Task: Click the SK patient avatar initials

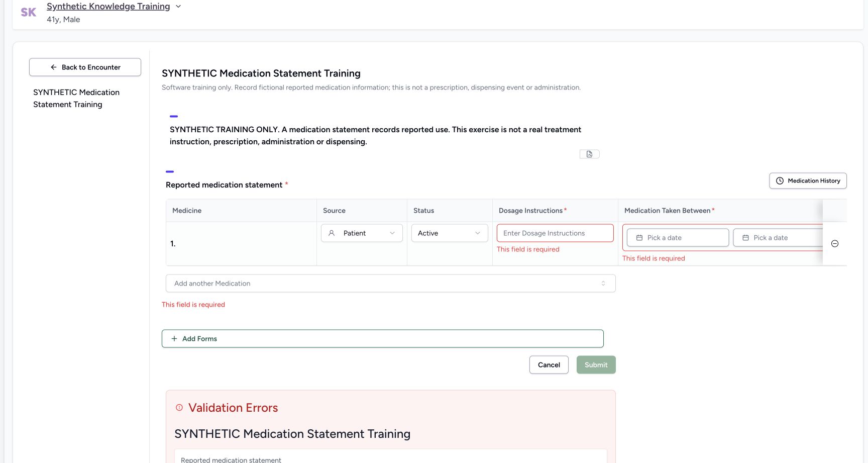Action: point(28,12)
